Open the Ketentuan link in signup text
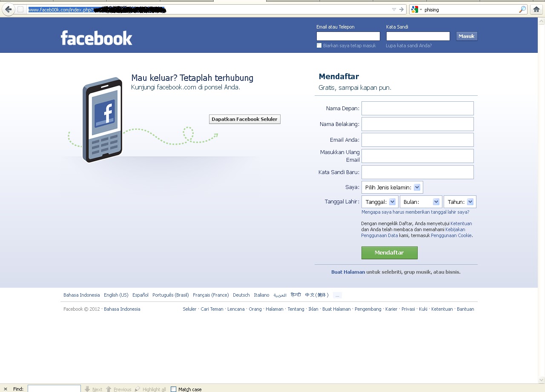This screenshot has width=545, height=392. [461, 223]
